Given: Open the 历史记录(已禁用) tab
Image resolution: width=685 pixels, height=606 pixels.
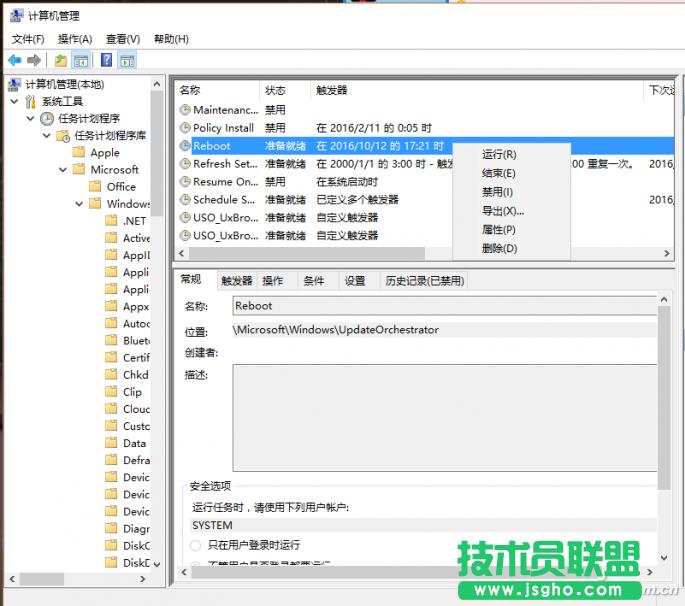Looking at the screenshot, I should tap(425, 281).
